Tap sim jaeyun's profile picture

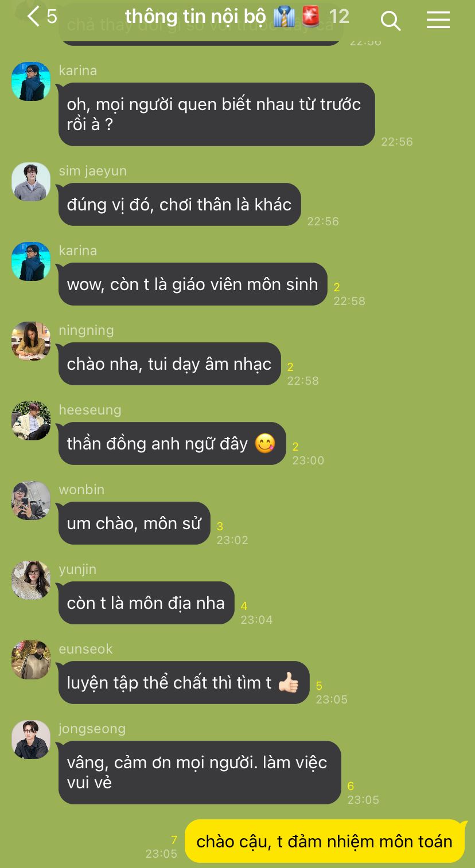[31, 182]
